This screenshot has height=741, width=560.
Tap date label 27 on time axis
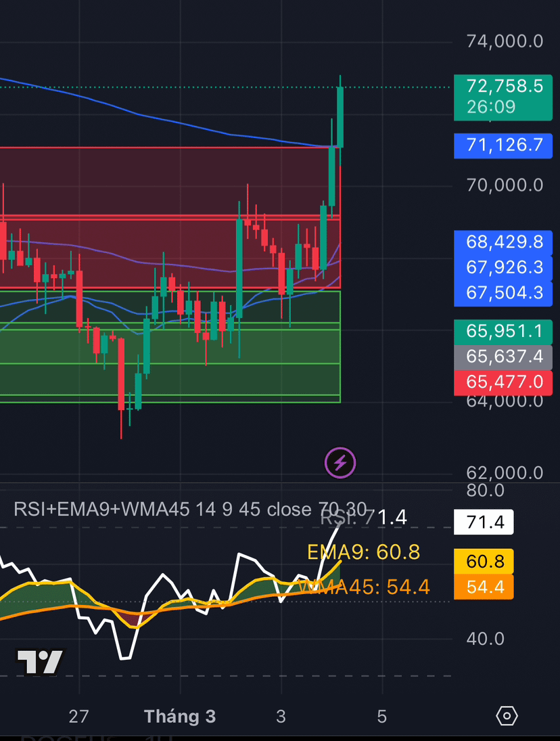click(x=79, y=717)
